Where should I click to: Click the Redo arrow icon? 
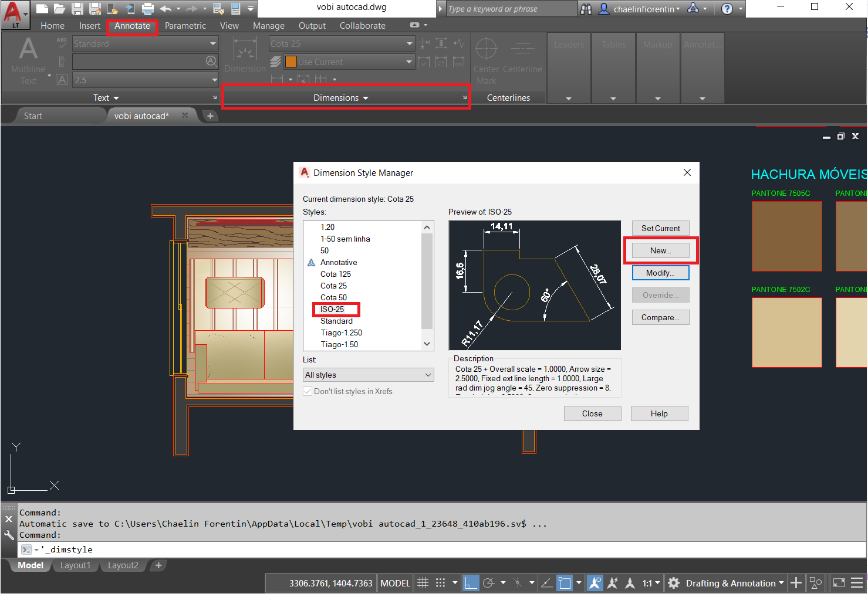(x=191, y=8)
